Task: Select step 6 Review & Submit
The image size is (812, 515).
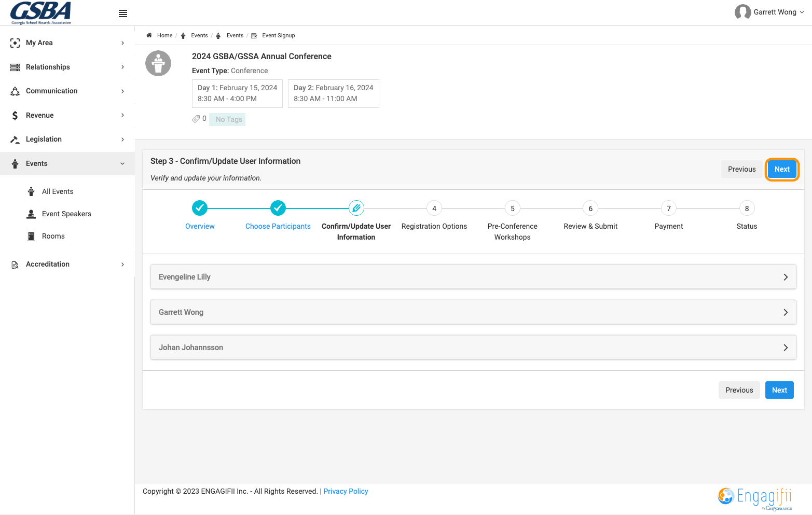Action: pyautogui.click(x=590, y=208)
